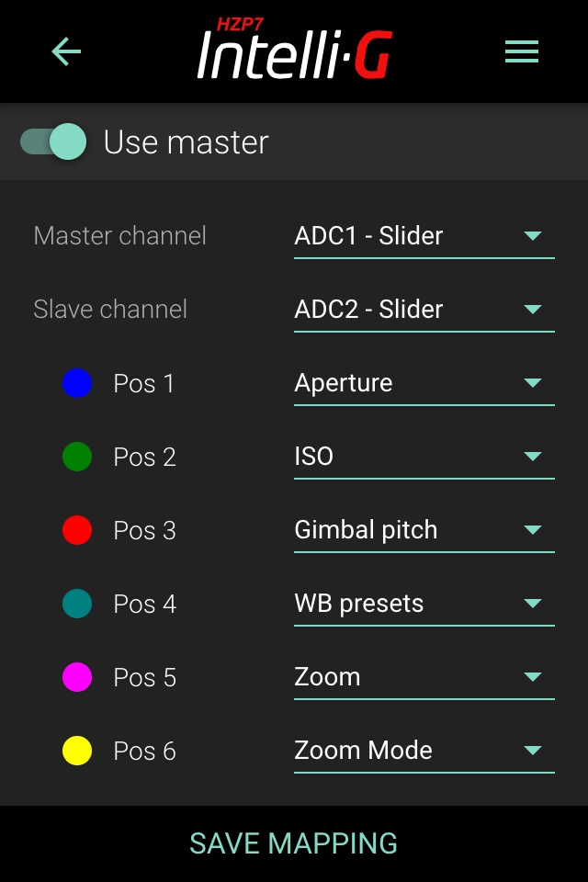The height and width of the screenshot is (882, 588).
Task: Open the ISO dropdown for Pos 2
Action: pyautogui.click(x=424, y=457)
